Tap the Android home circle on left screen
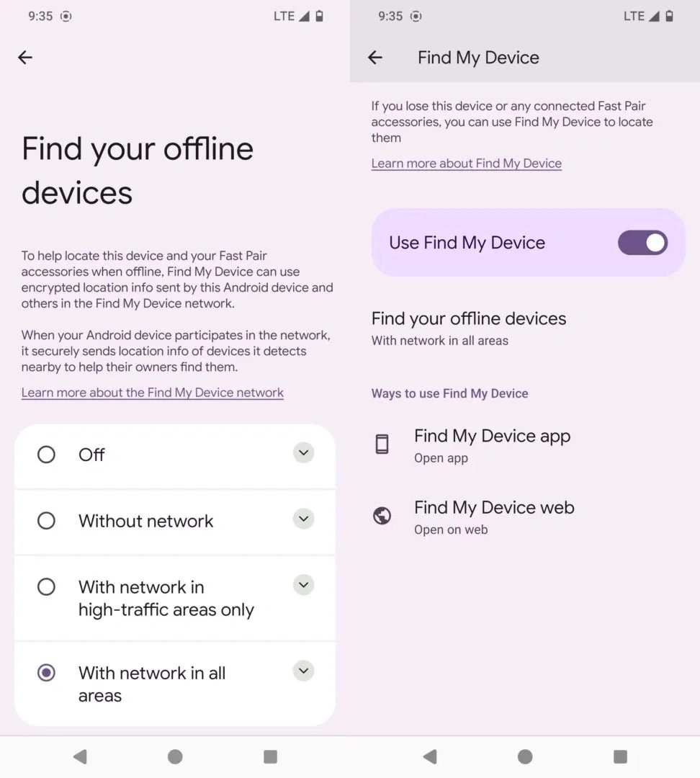 click(175, 756)
